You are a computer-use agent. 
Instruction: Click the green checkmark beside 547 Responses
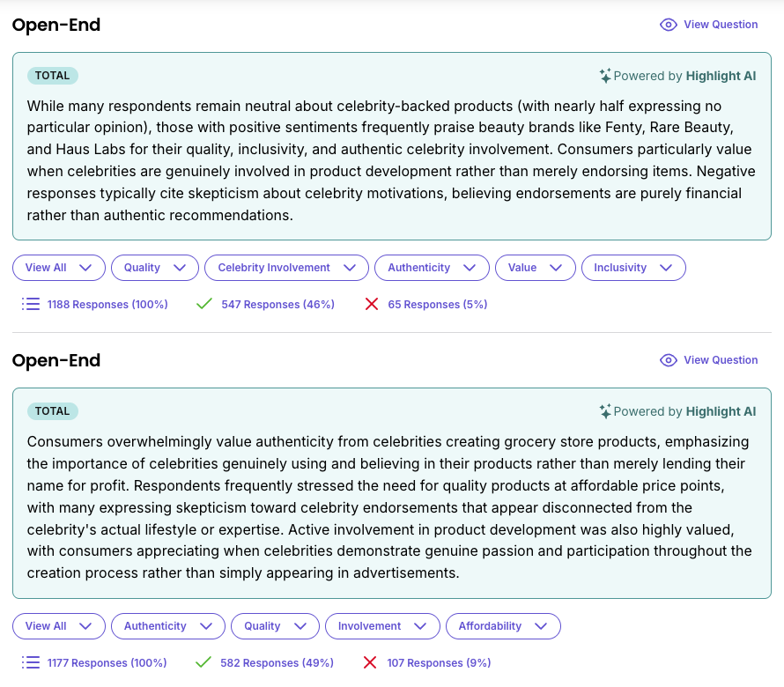[x=204, y=305]
